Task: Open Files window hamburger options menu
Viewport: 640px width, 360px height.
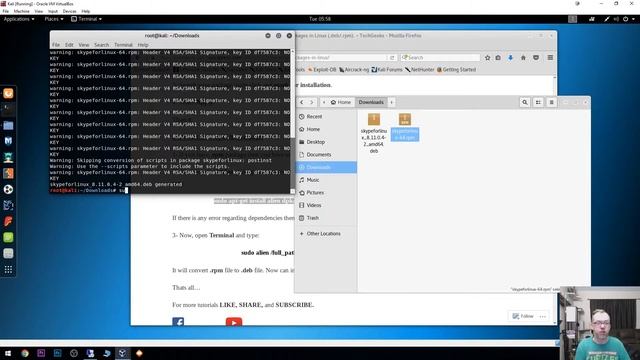Action: pyautogui.click(x=551, y=102)
